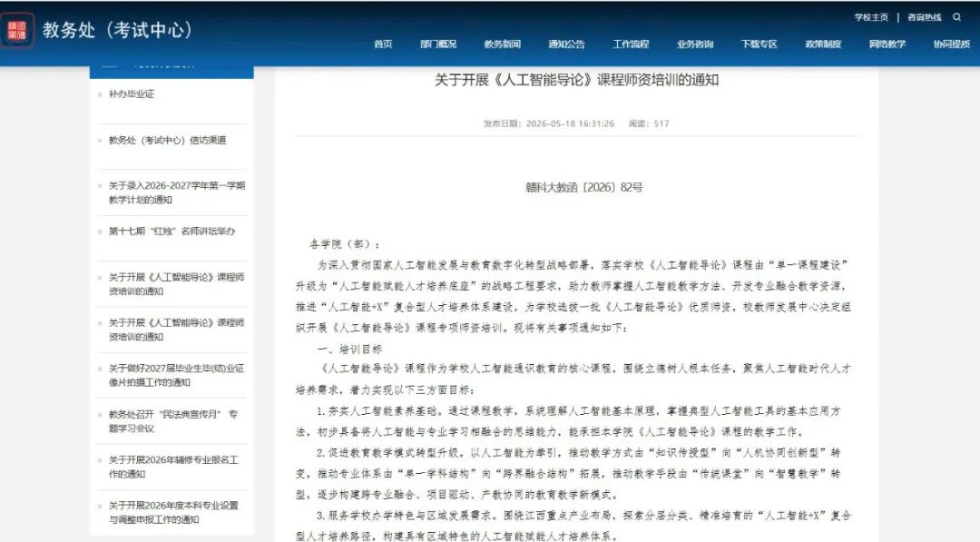The height and width of the screenshot is (542, 980).
Task: Go to 学校主页 link
Action: pyautogui.click(x=871, y=17)
